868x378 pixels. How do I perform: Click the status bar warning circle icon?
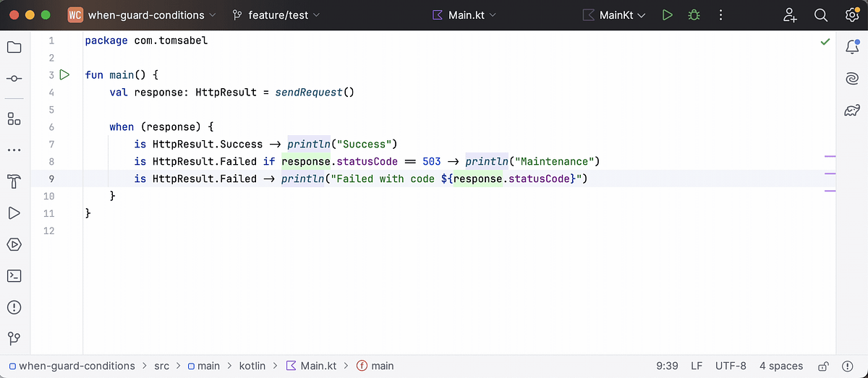click(x=847, y=366)
